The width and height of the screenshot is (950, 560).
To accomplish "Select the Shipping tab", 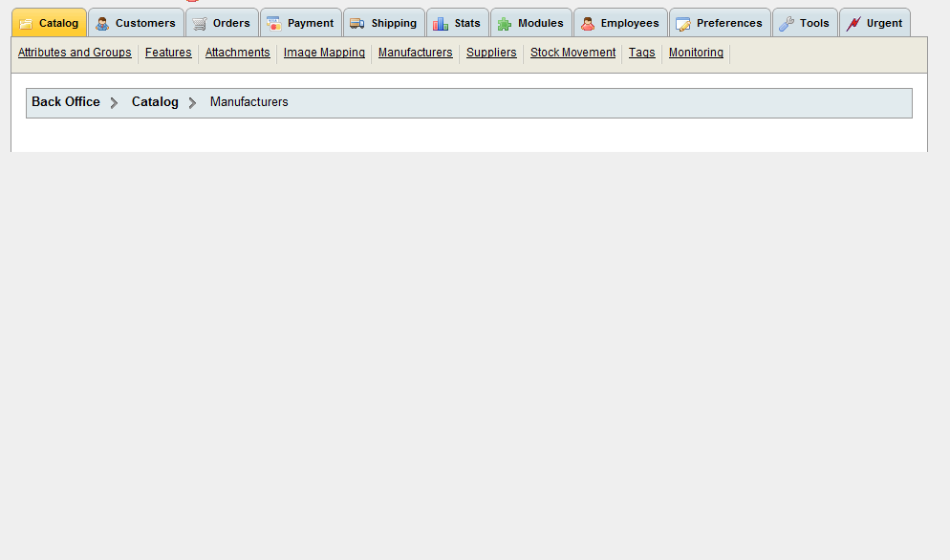I will point(384,22).
